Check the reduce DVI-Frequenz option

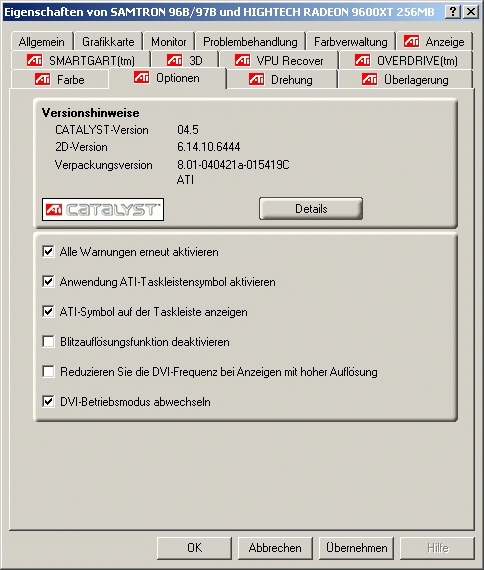48,372
